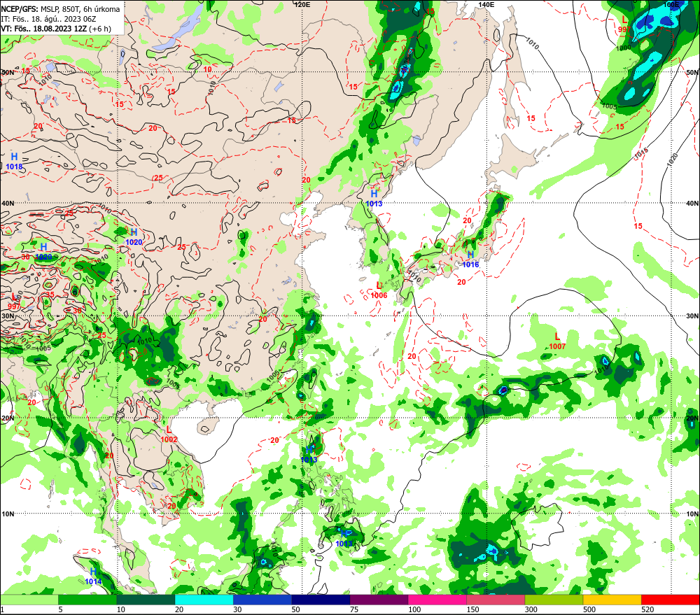Click the H 1018 high pressure label
The width and height of the screenshot is (700, 615).
pos(14,161)
